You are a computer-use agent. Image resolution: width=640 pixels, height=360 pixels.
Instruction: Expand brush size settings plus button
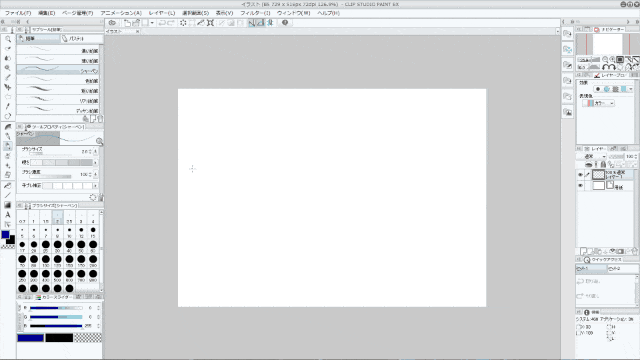[x=96, y=151]
